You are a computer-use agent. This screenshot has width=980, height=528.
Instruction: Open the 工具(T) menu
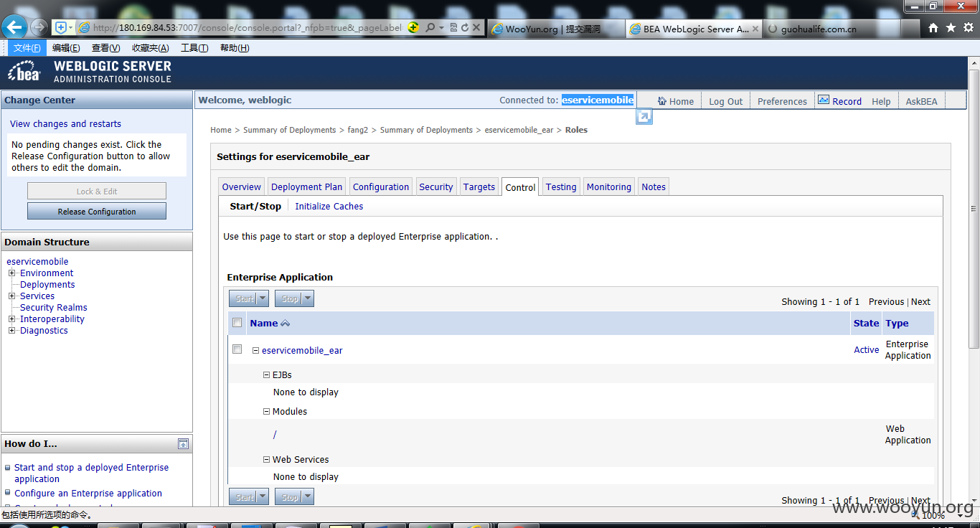194,48
